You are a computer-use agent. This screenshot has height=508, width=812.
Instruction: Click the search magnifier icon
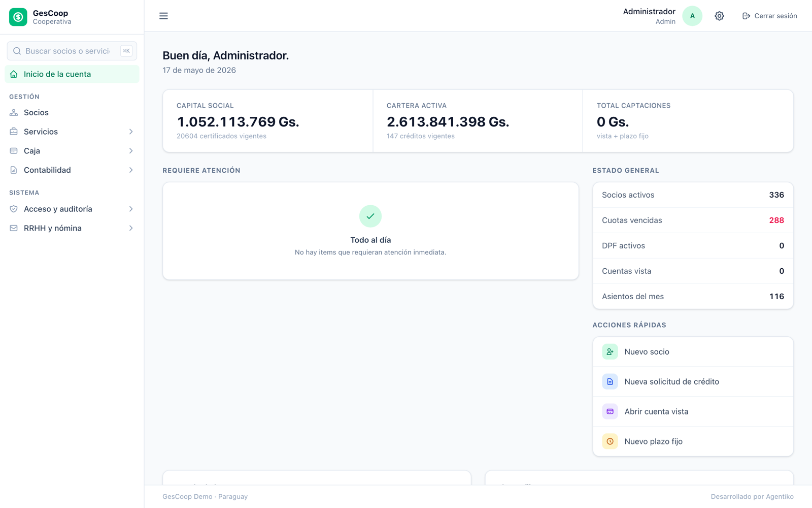[17, 51]
